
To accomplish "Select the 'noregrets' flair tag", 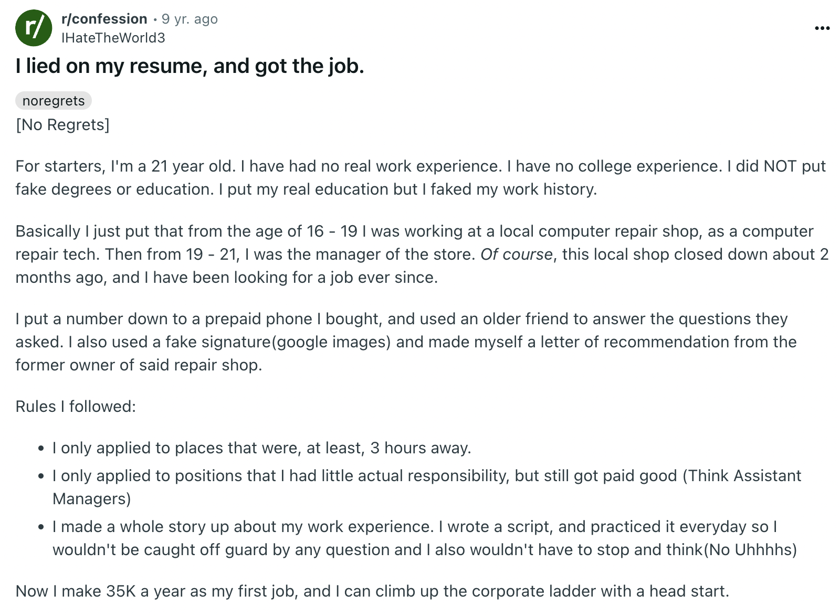I will coord(53,101).
